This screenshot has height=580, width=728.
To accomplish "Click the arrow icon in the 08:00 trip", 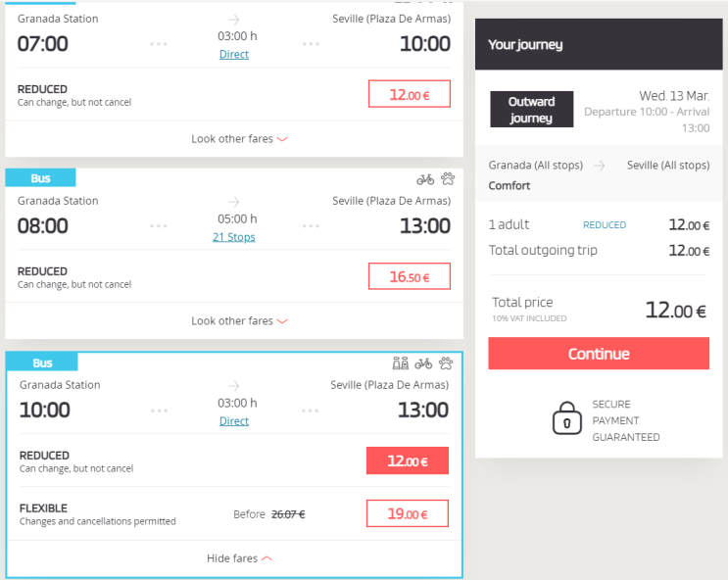I will 234,201.
